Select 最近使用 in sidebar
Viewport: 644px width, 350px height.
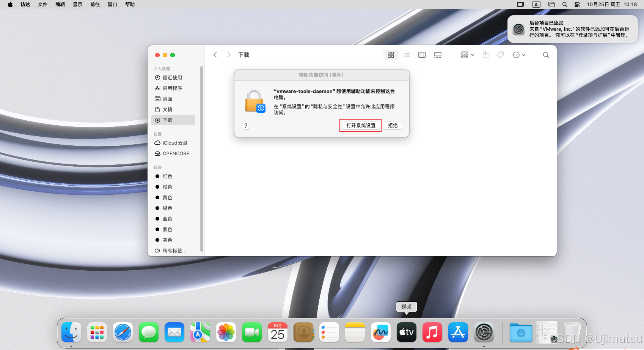pyautogui.click(x=173, y=77)
